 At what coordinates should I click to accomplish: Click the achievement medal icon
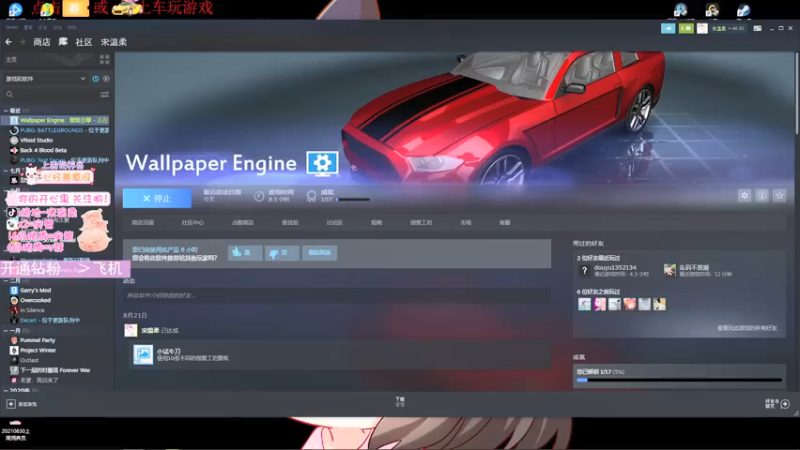(x=311, y=196)
